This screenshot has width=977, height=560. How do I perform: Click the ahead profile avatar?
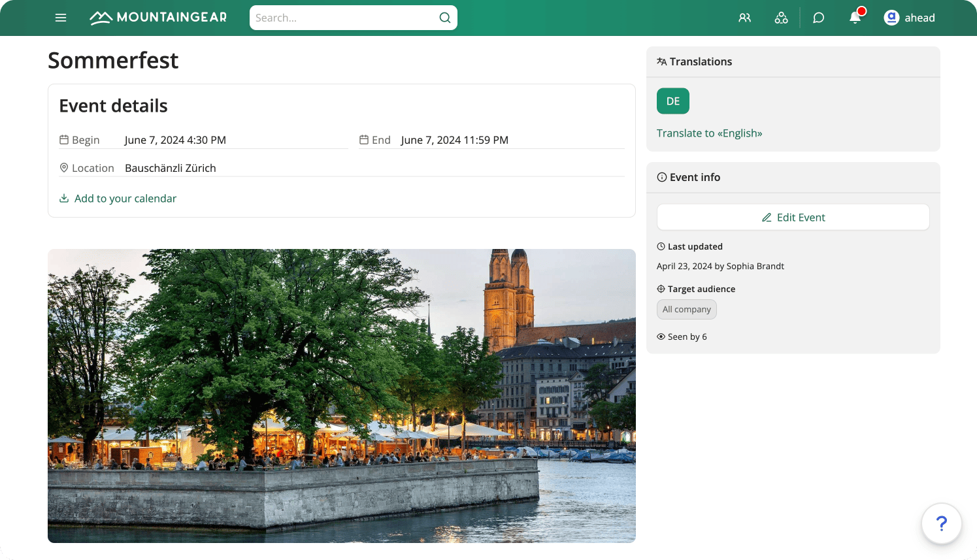[891, 18]
